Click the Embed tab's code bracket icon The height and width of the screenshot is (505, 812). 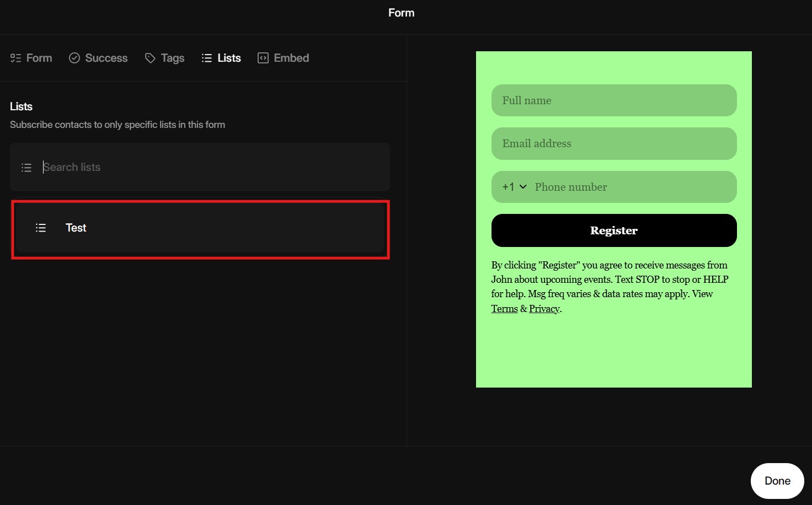point(263,58)
